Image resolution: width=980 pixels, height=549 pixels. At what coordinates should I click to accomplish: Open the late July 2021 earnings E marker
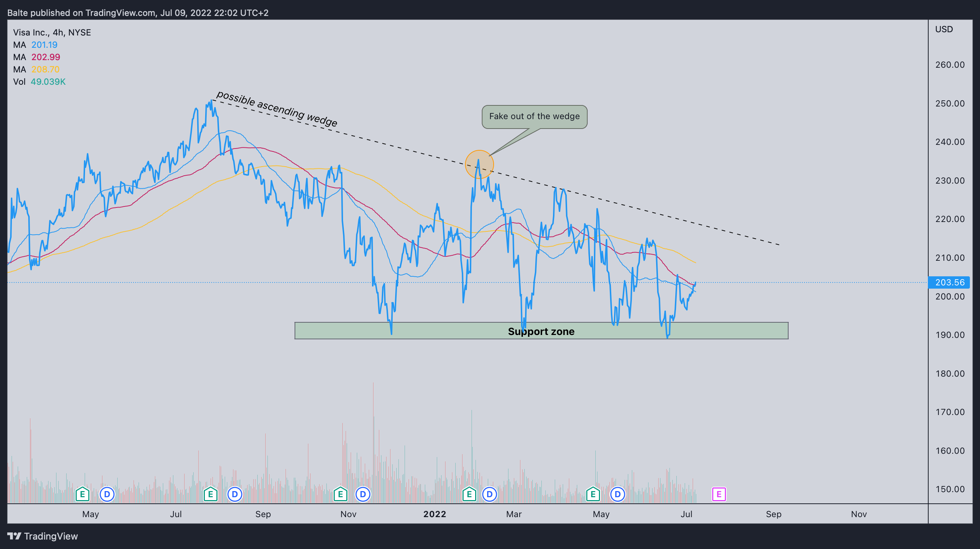(x=210, y=494)
